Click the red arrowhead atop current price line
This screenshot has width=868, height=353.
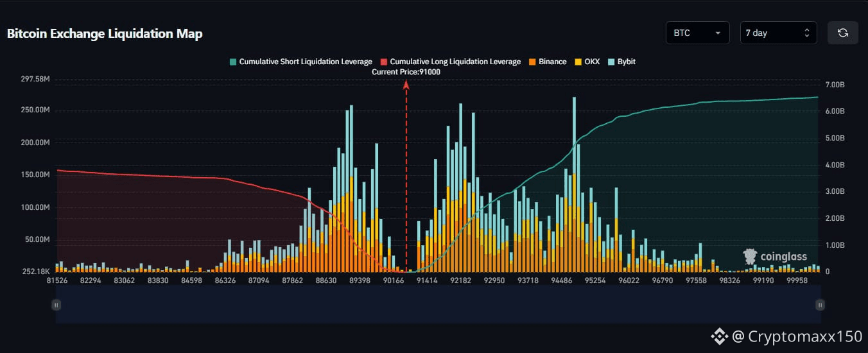click(406, 85)
